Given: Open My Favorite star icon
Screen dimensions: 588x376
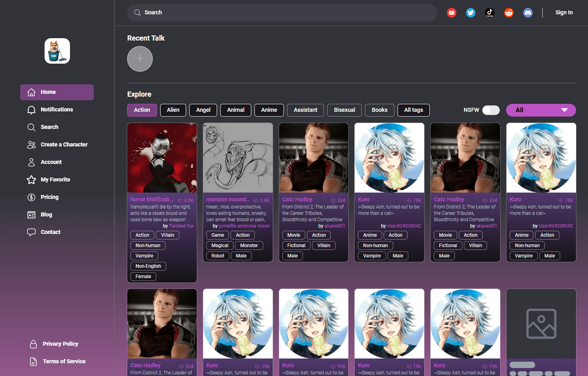Looking at the screenshot, I should point(31,180).
